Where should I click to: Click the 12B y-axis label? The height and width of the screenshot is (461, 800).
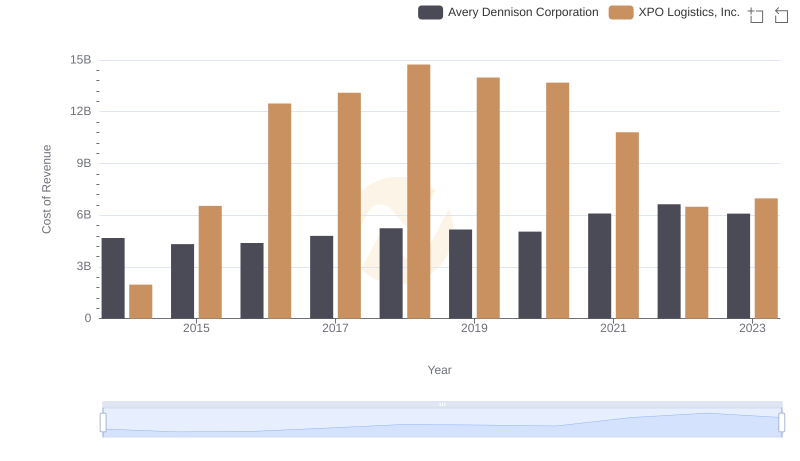[x=81, y=112]
